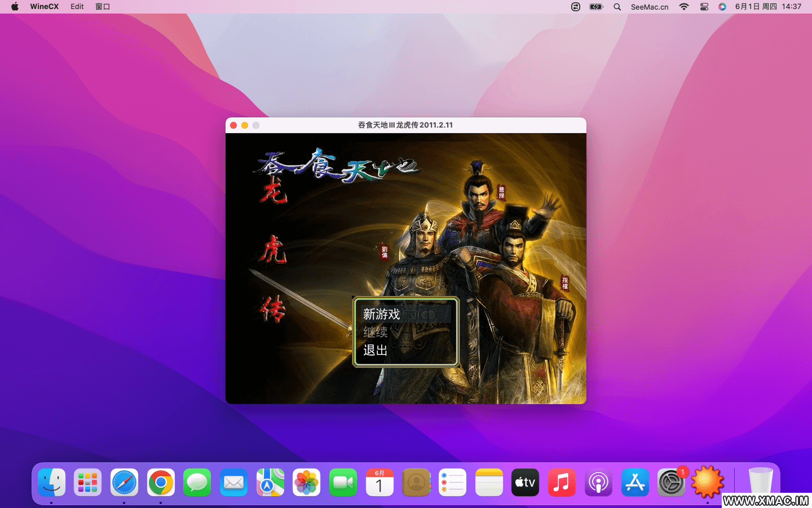Image resolution: width=812 pixels, height=508 pixels.
Task: Open the Edit menu
Action: click(77, 7)
